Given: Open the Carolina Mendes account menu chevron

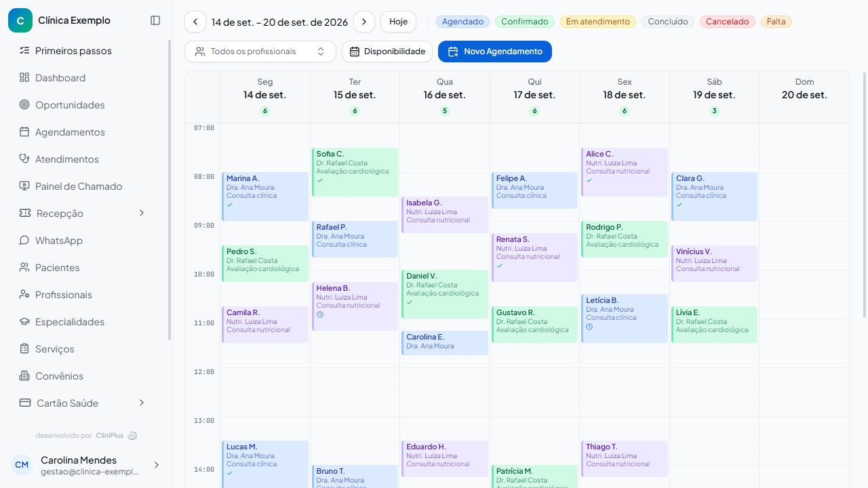Looking at the screenshot, I should [157, 465].
